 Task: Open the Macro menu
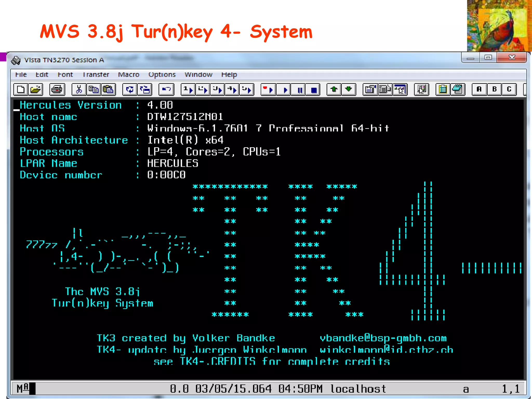129,75
